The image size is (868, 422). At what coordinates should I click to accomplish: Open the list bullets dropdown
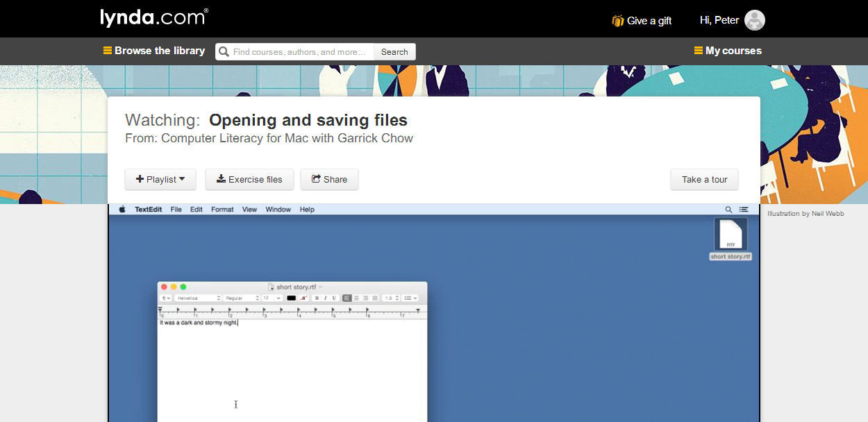coord(410,298)
